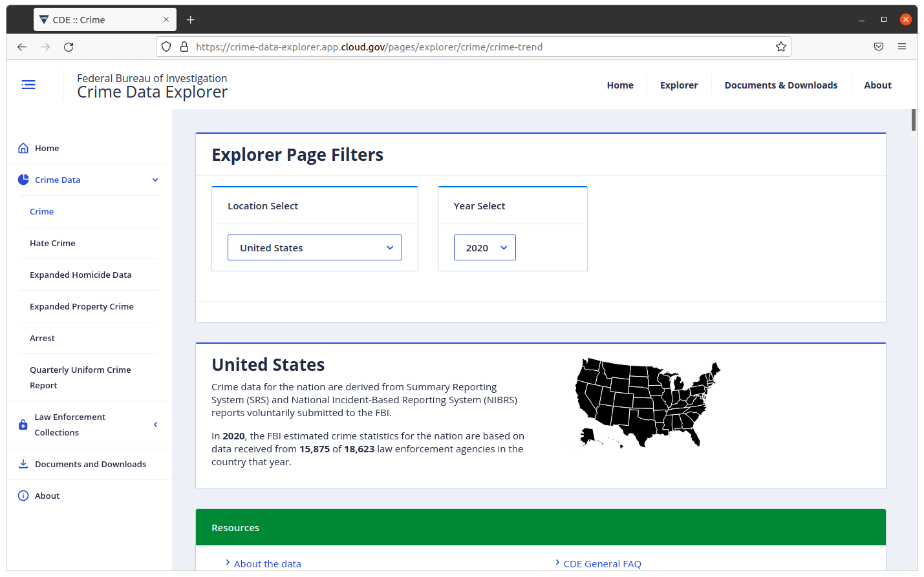Viewport: 924px width, 577px height.
Task: Click the Documents and Downloads download icon
Action: pos(23,464)
